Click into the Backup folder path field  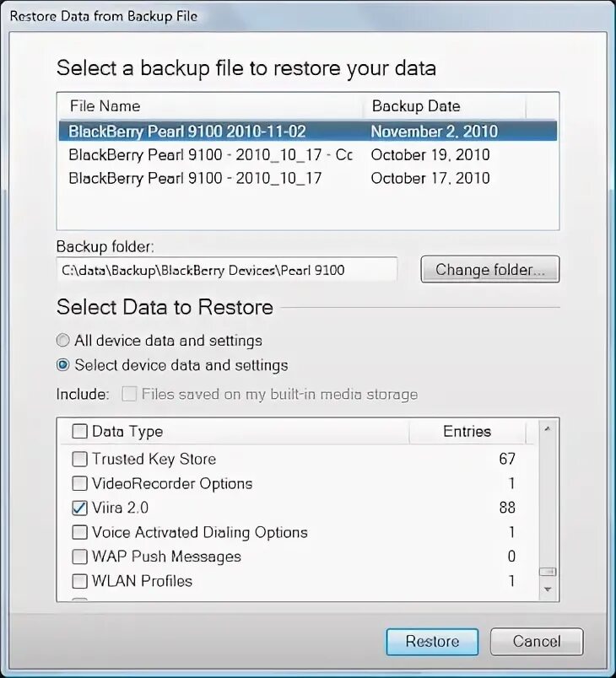[227, 270]
